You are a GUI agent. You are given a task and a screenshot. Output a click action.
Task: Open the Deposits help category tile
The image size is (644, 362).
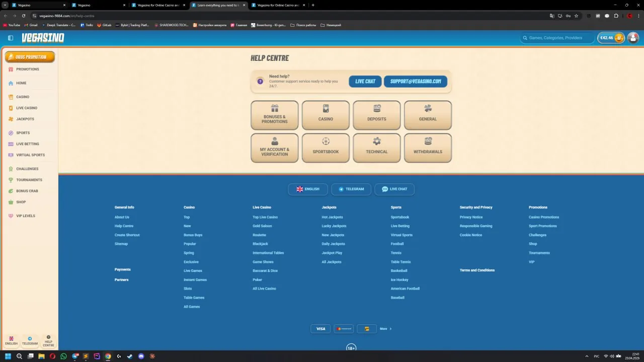(x=377, y=115)
